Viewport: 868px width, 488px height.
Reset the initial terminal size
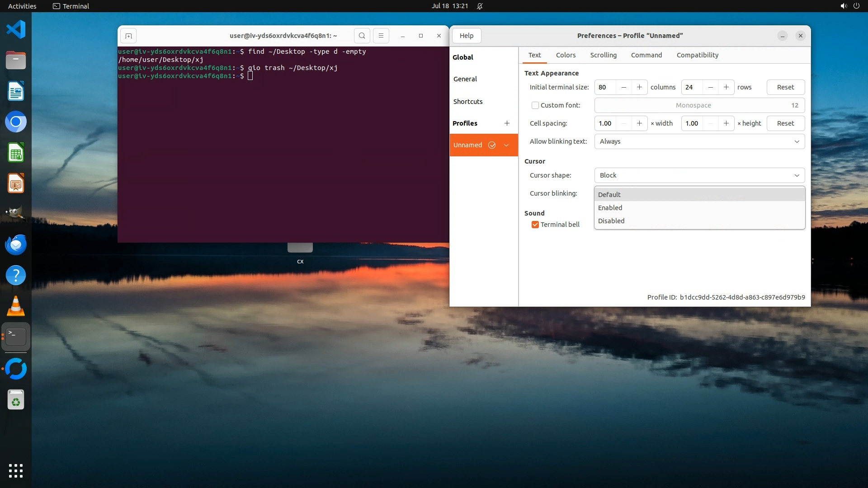(x=785, y=87)
